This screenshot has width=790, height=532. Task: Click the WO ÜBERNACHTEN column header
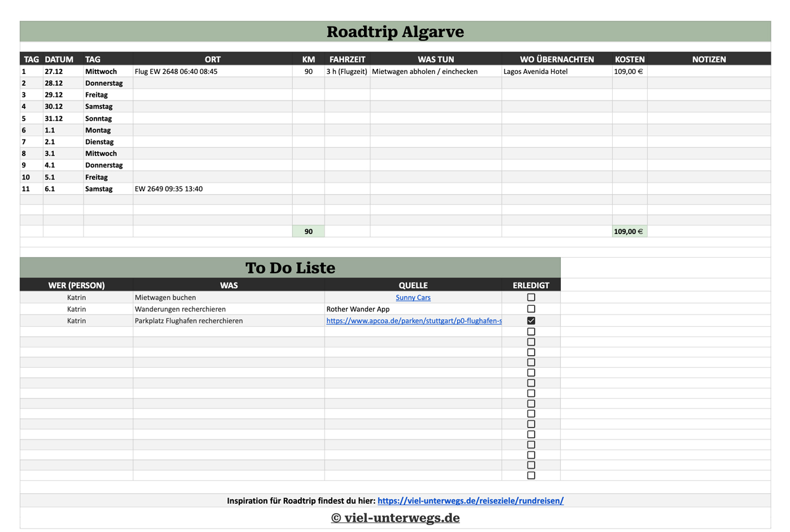[556, 59]
